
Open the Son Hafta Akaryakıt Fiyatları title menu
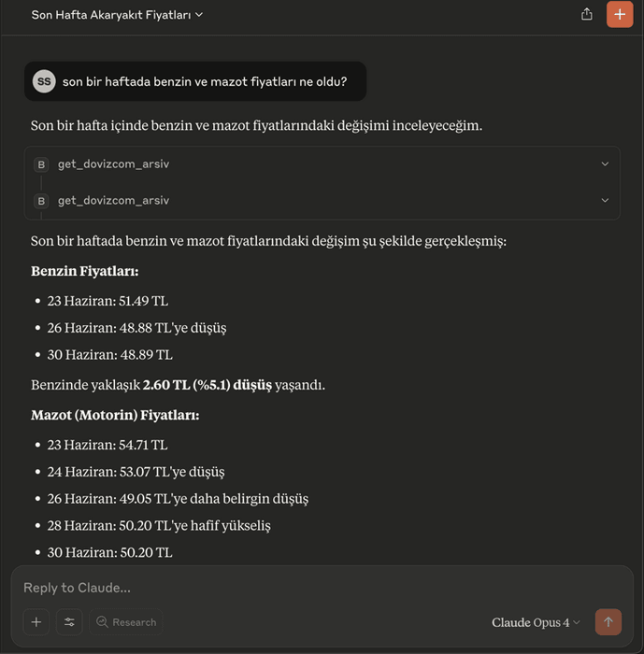[117, 15]
